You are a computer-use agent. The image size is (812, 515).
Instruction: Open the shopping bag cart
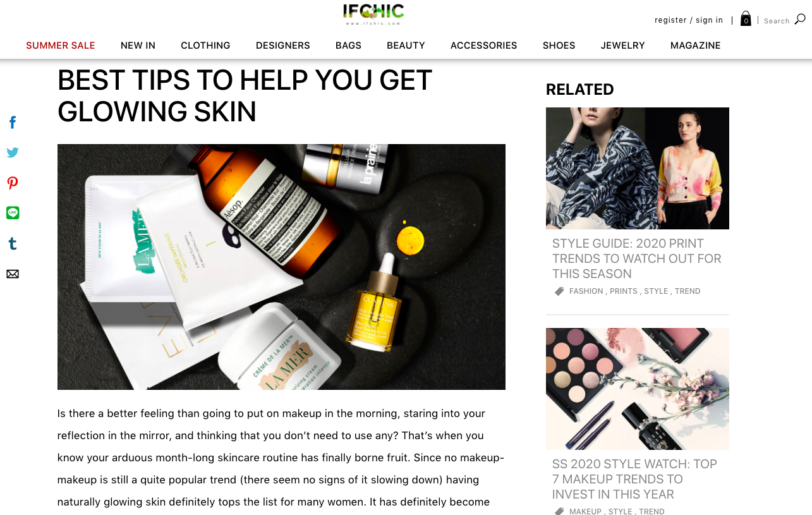[746, 19]
